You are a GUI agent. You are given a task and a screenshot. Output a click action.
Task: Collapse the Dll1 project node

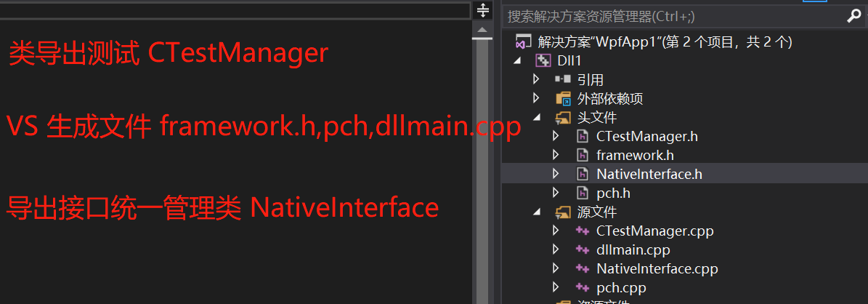pos(517,61)
